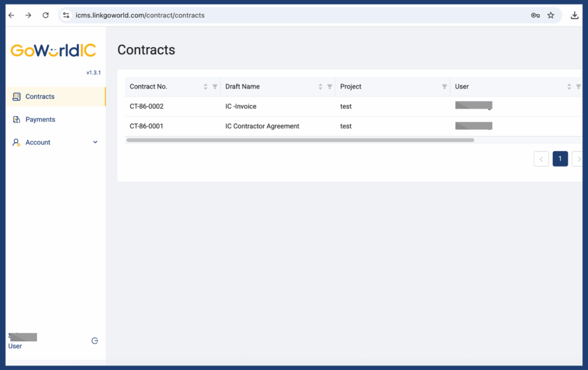Click the filter icon in Contract No. column
The width and height of the screenshot is (588, 370).
[x=215, y=87]
